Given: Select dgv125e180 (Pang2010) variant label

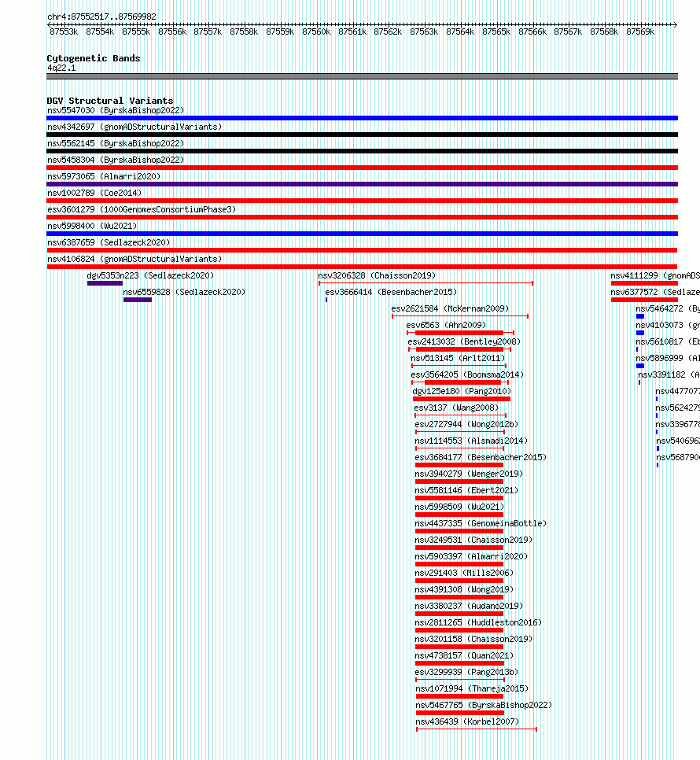Looking at the screenshot, I should [x=462, y=391].
